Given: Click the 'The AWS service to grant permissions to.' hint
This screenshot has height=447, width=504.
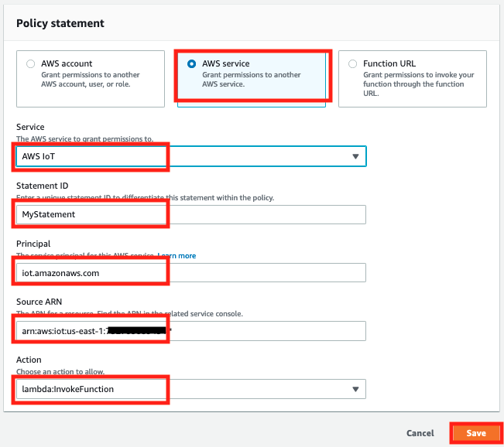Looking at the screenshot, I should 85,138.
